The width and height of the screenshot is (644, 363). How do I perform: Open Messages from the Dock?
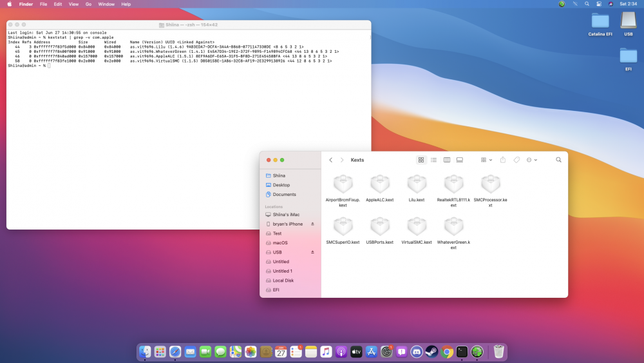pos(220,352)
